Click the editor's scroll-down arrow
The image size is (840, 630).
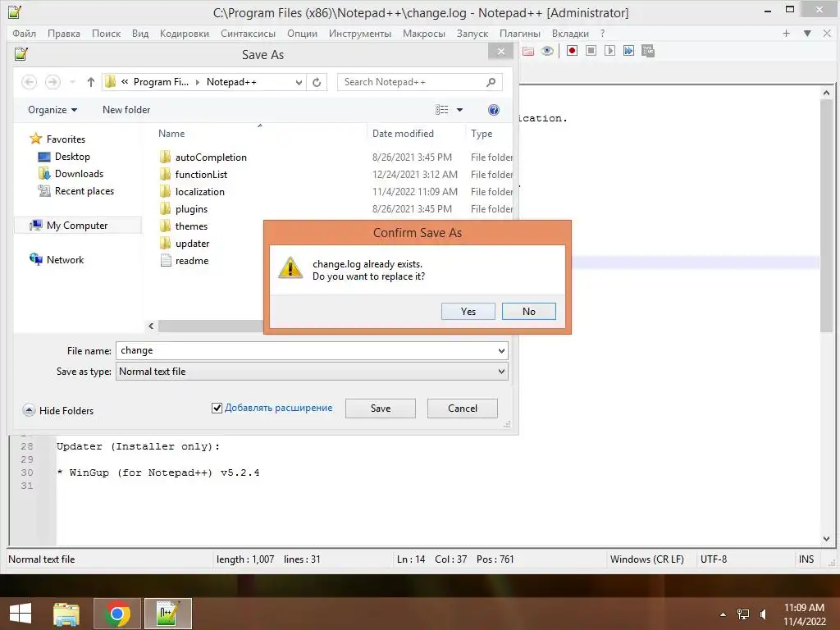[x=826, y=539]
